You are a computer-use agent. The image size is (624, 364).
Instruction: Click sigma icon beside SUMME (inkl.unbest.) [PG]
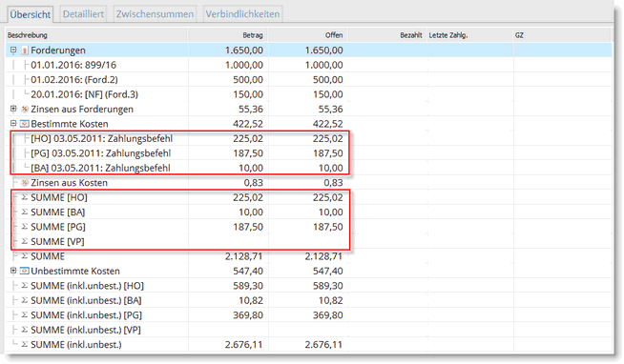(x=25, y=314)
